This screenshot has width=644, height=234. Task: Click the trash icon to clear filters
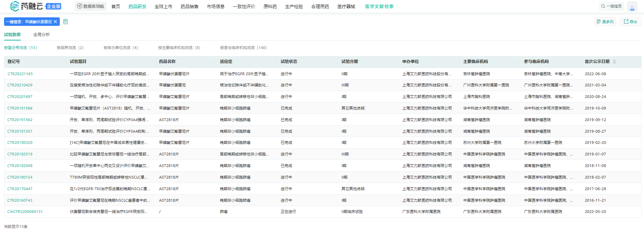point(66,21)
